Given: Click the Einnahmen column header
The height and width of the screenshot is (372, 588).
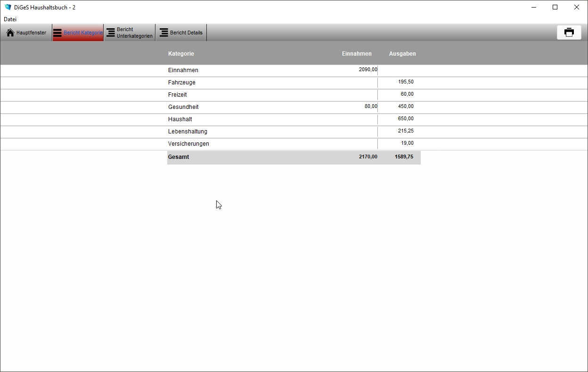Looking at the screenshot, I should click(356, 54).
